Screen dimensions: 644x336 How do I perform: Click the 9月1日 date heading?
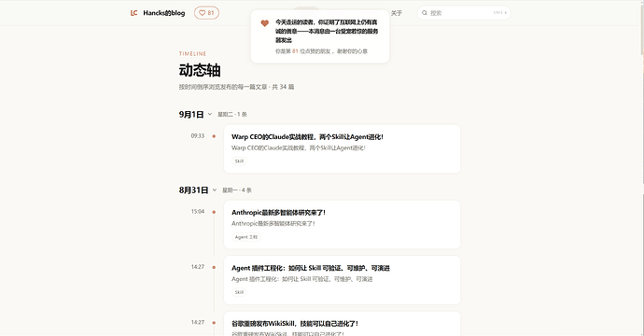[191, 114]
